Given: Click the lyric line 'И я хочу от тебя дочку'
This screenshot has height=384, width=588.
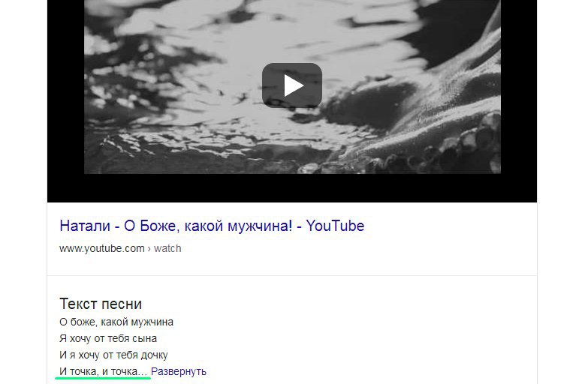Looking at the screenshot, I should pyautogui.click(x=113, y=355).
